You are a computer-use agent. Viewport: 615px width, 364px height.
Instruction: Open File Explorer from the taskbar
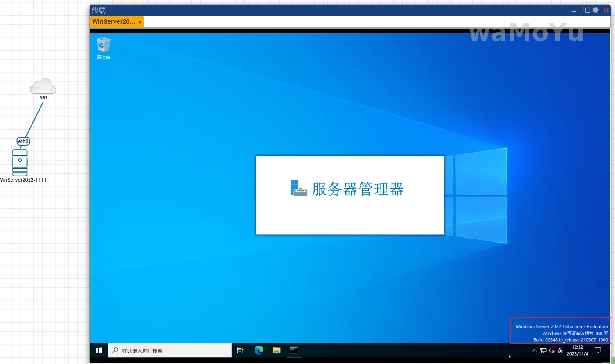pyautogui.click(x=277, y=350)
